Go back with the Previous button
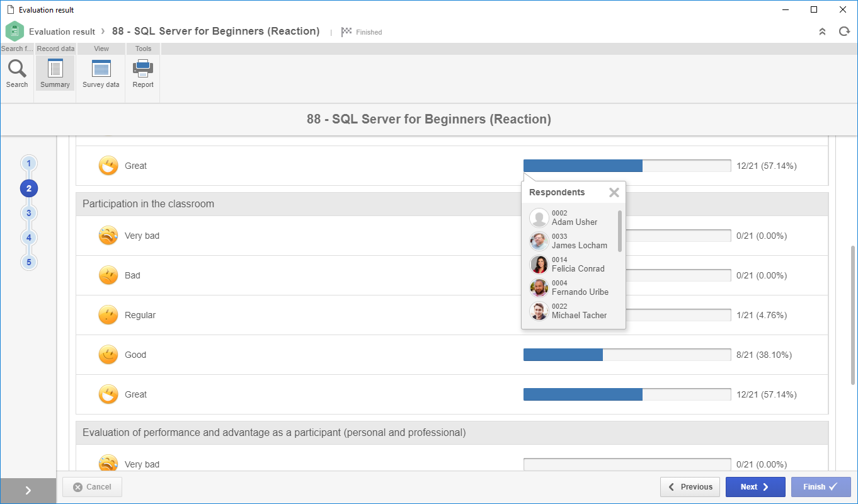The height and width of the screenshot is (504, 858). pos(690,487)
